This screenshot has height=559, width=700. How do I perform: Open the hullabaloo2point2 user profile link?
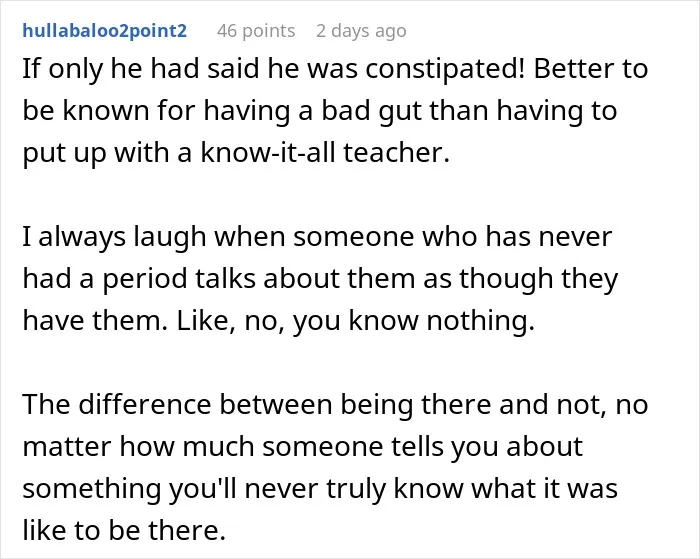point(104,31)
